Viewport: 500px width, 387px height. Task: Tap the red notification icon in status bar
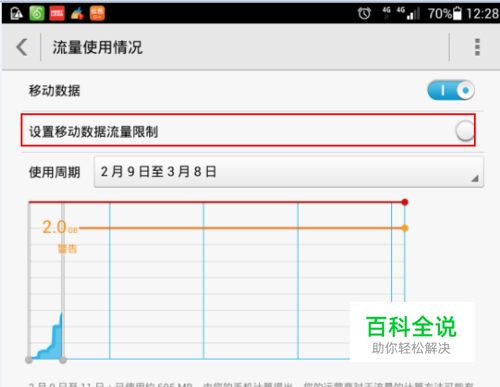(57, 14)
